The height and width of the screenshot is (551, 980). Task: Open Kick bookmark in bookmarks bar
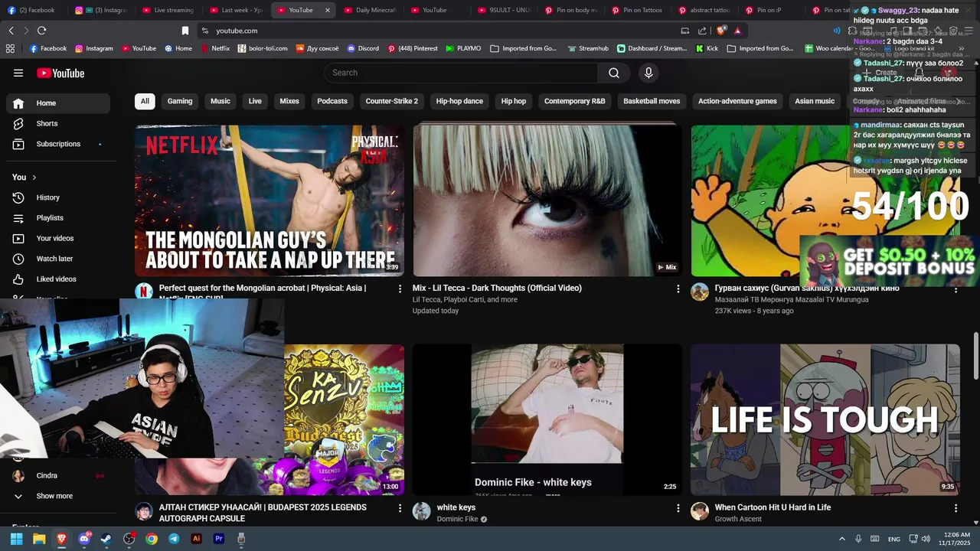pyautogui.click(x=707, y=48)
